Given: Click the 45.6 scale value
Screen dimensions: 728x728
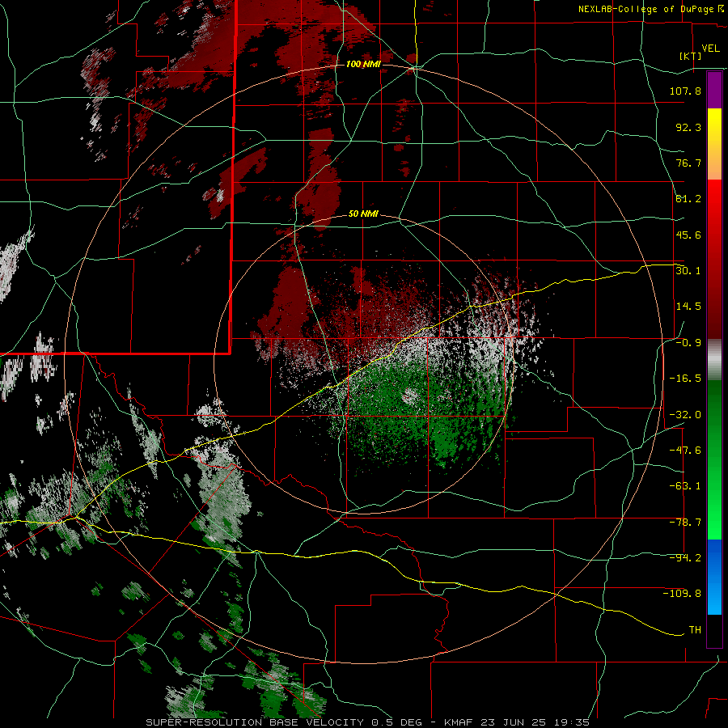Looking at the screenshot, I should 688,235.
